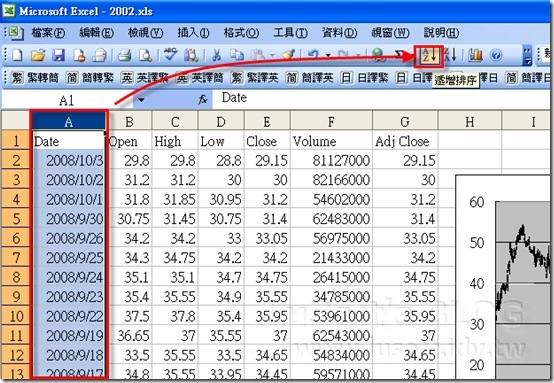Image resolution: width=554 pixels, height=383 pixels.
Task: Click the Save floppy disk icon
Action: click(59, 55)
